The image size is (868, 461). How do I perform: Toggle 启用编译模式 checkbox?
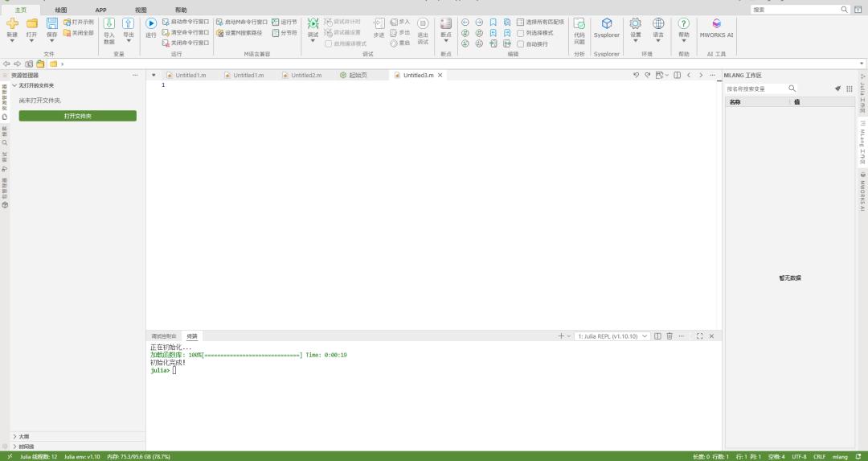(328, 43)
